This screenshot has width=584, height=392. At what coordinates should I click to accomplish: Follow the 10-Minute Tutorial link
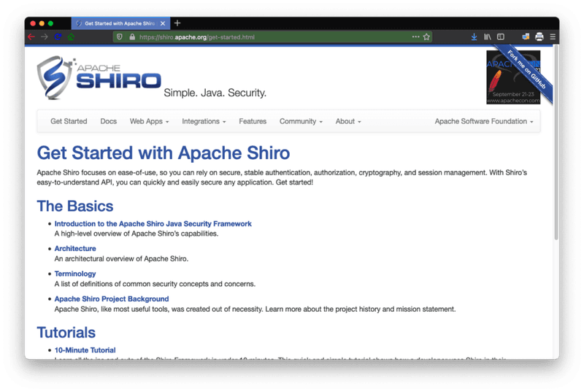tap(85, 350)
